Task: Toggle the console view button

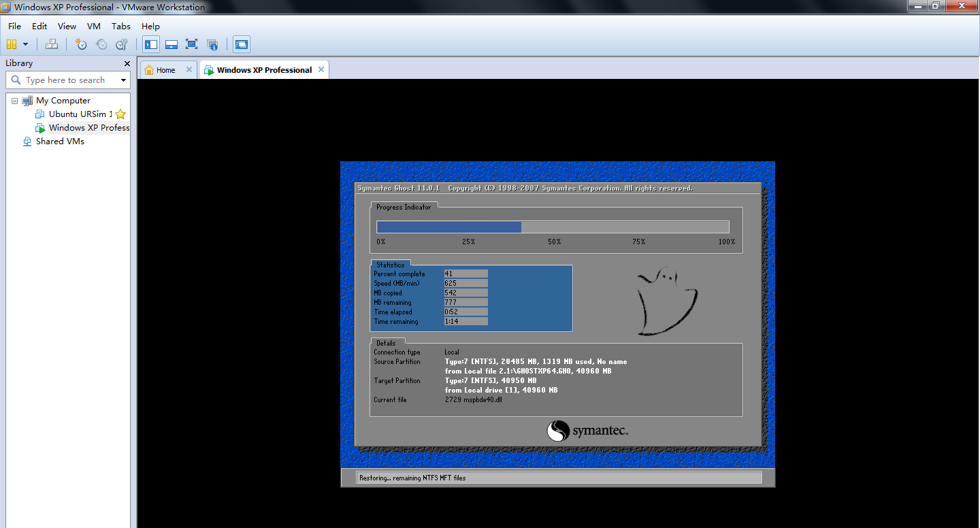Action: (242, 44)
